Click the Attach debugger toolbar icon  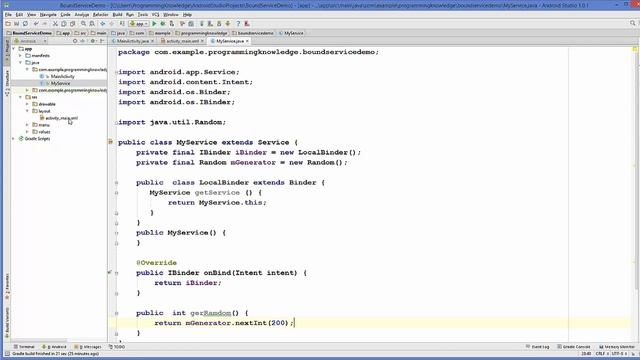click(172, 24)
